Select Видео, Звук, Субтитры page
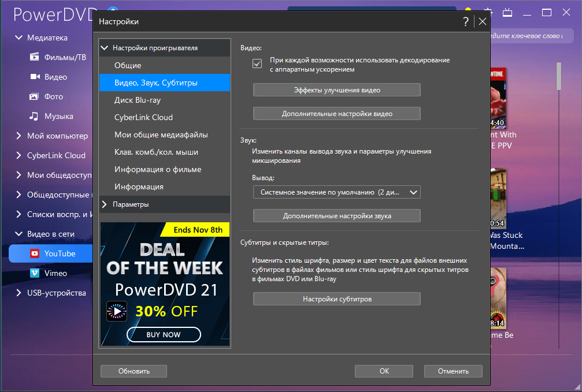582x392 pixels. (165, 83)
